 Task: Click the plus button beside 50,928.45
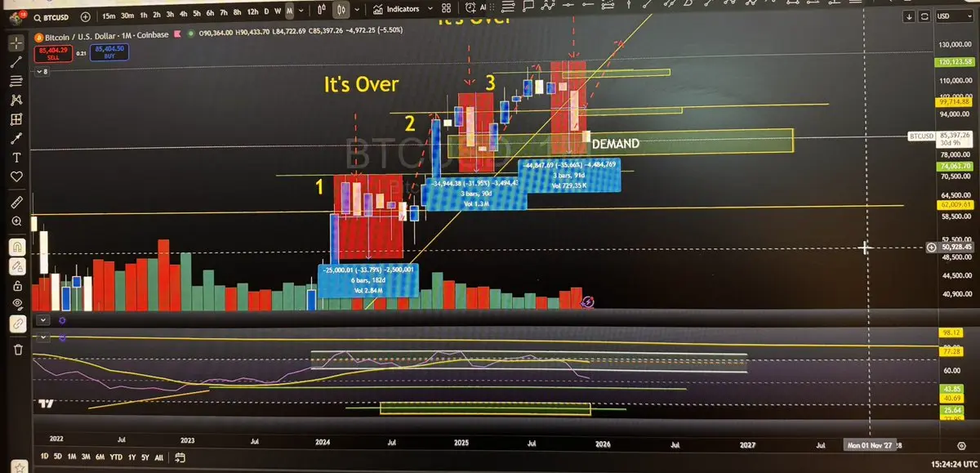931,247
